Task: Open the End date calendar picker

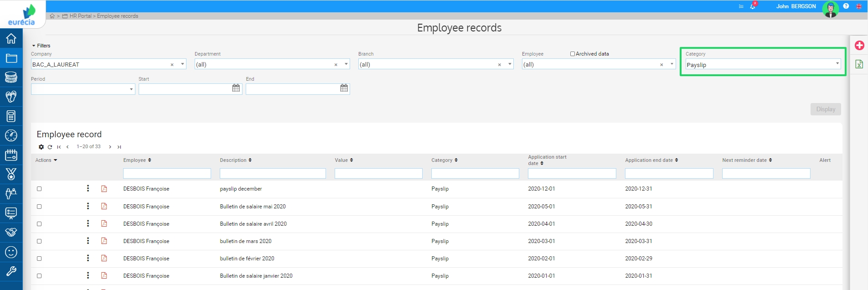Action: [344, 88]
